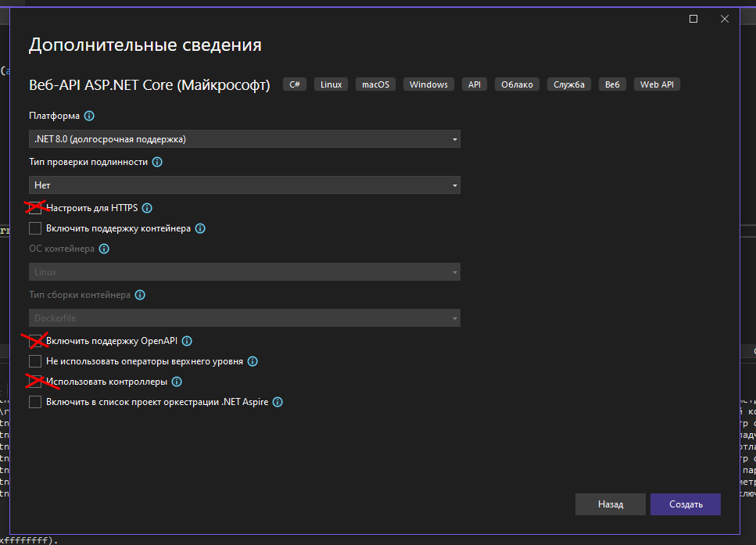Click info icon next to Настроить для HTTPS
Screen dimensions: 756x545
[147, 208]
